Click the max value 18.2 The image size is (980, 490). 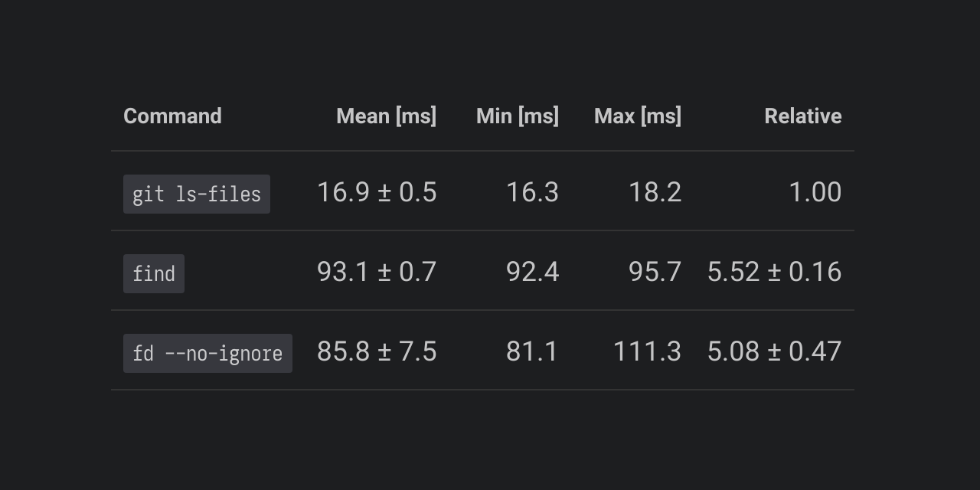(655, 192)
